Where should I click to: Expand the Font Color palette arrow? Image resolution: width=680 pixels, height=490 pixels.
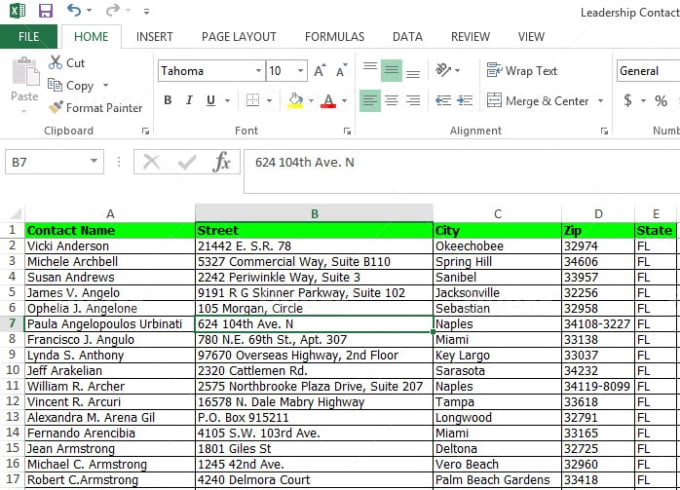click(x=344, y=101)
